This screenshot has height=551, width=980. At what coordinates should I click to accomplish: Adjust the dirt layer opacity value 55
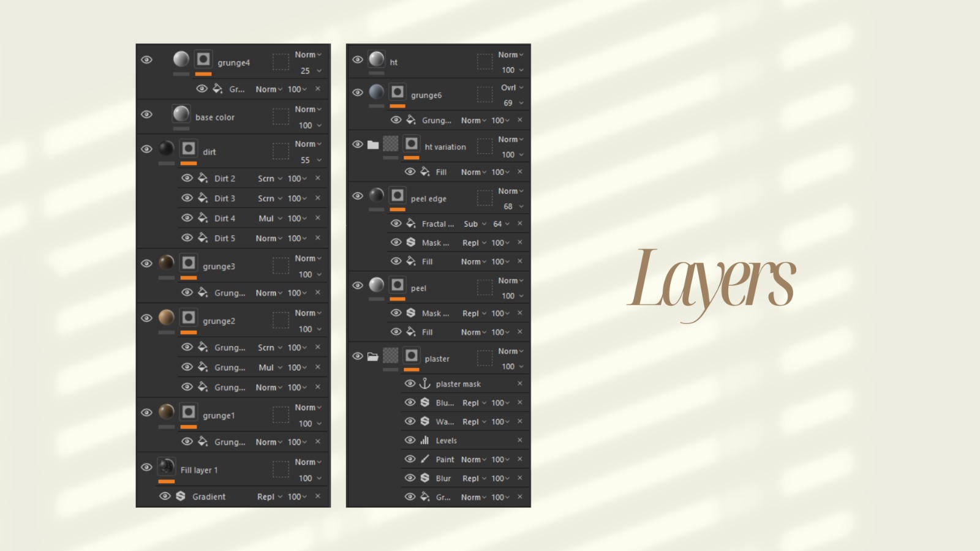[305, 160]
